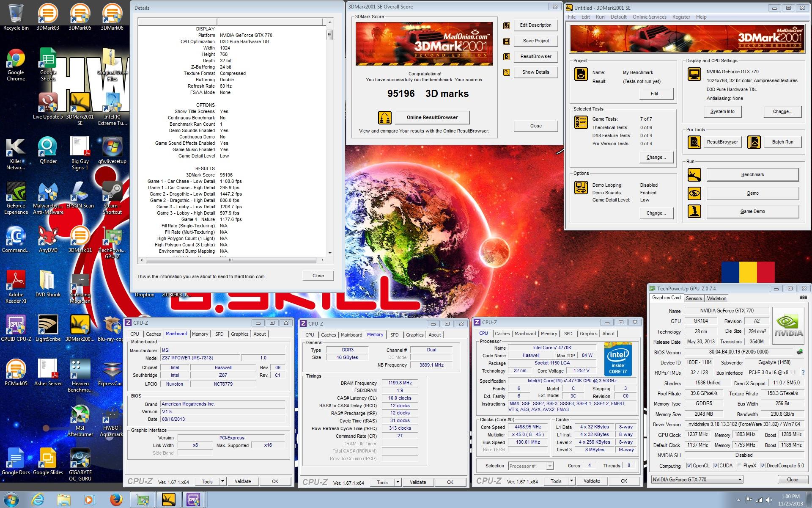Expand the Tools dropdown arrow in the Memory CPU-Z window

click(x=398, y=482)
